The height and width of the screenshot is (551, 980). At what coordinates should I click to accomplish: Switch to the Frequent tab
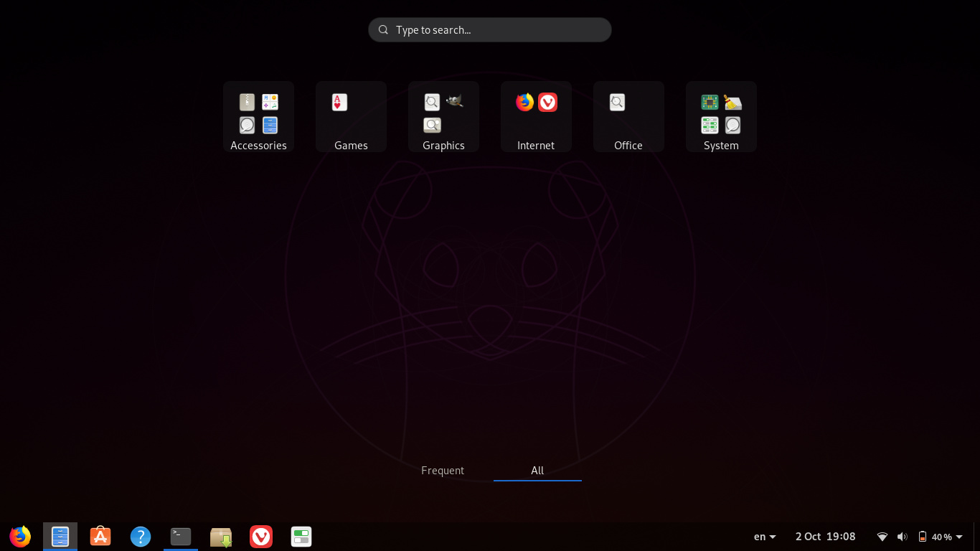443,471
